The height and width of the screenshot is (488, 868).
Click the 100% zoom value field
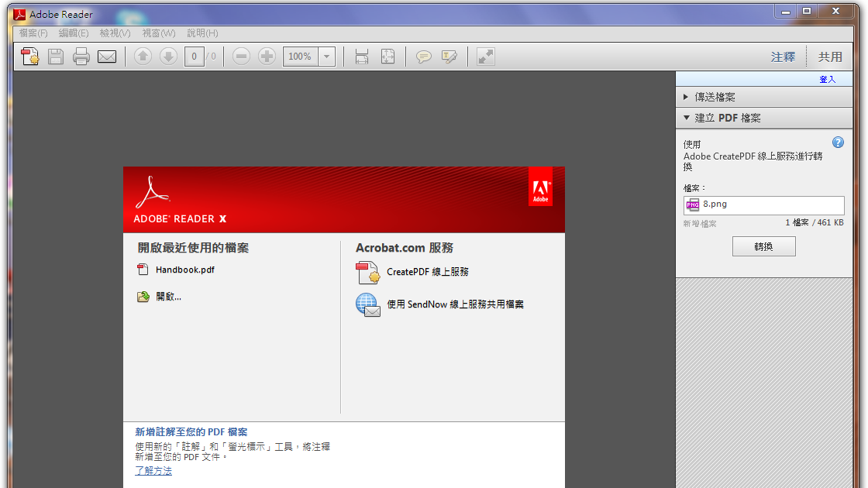click(301, 57)
